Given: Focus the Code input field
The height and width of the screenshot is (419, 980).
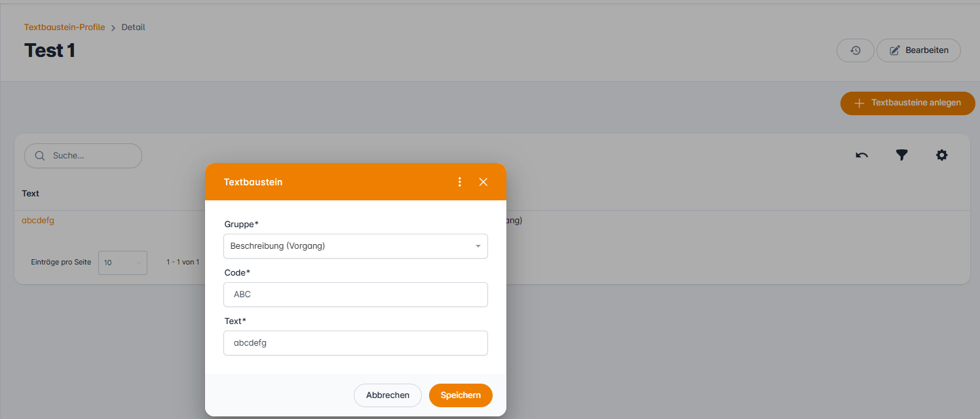Looking at the screenshot, I should click(x=355, y=295).
